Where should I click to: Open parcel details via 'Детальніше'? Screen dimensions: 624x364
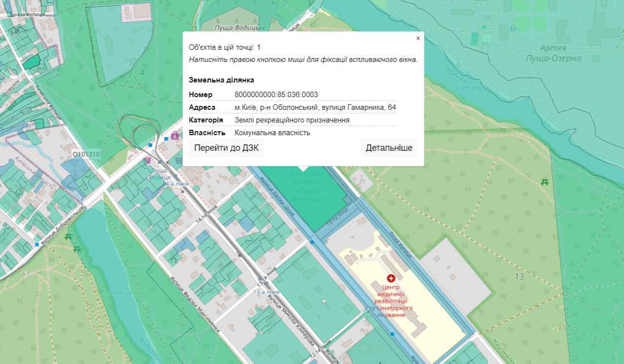pyautogui.click(x=389, y=148)
